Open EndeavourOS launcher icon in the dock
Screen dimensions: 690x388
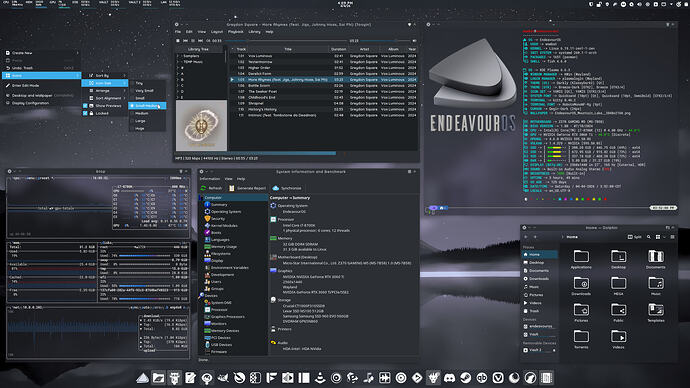click(142, 377)
